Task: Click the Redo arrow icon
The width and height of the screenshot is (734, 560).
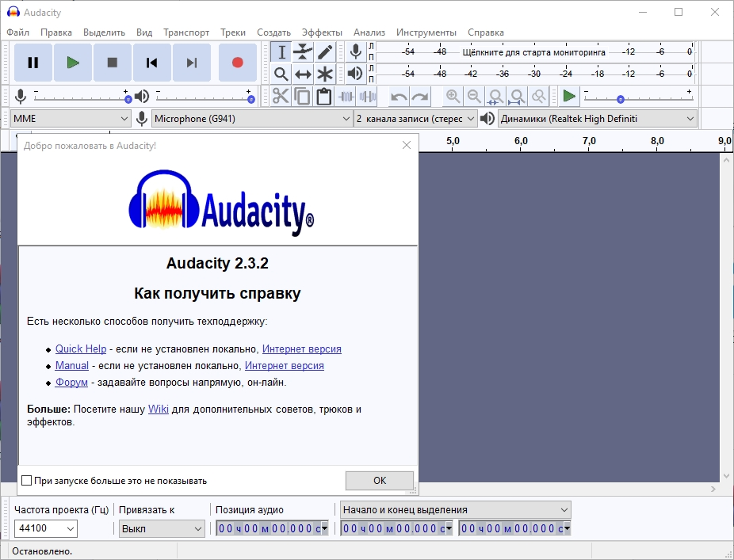Action: 420,97
